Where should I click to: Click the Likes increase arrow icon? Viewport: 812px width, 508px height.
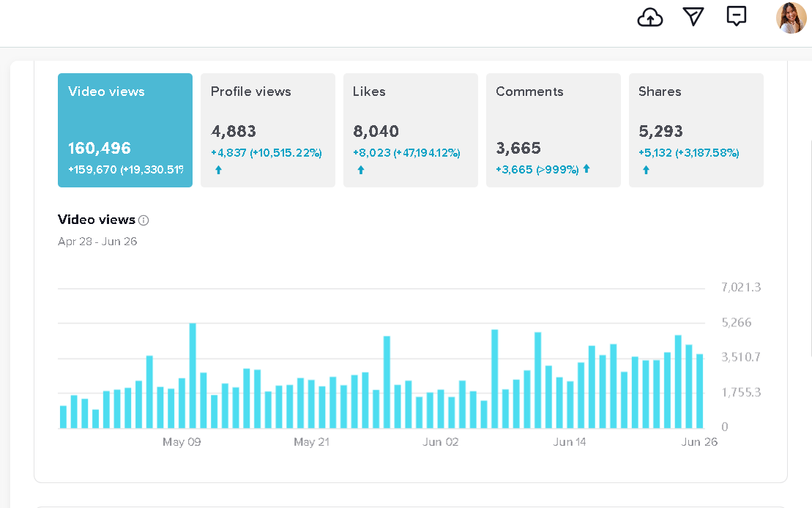pos(360,170)
